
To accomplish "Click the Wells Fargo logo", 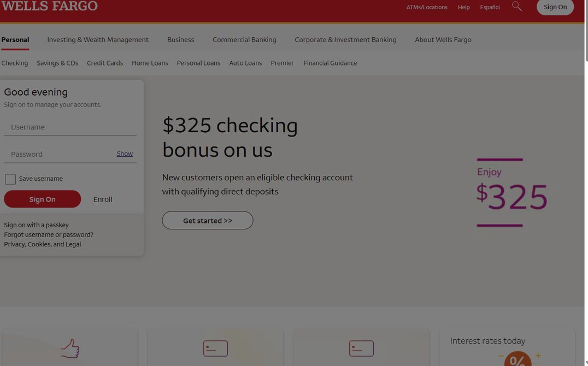I will tap(50, 6).
